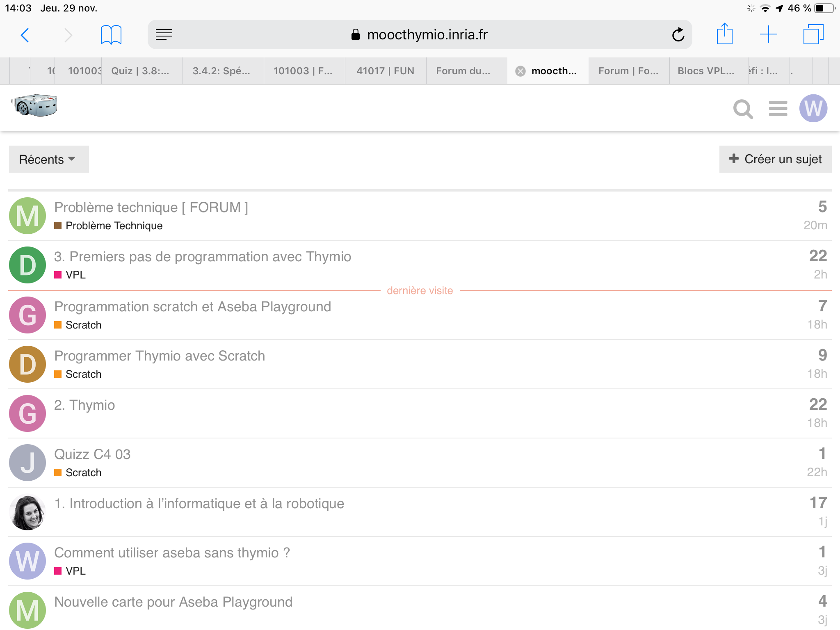Click reply count 4 of Nouvelle carte topic

(822, 601)
